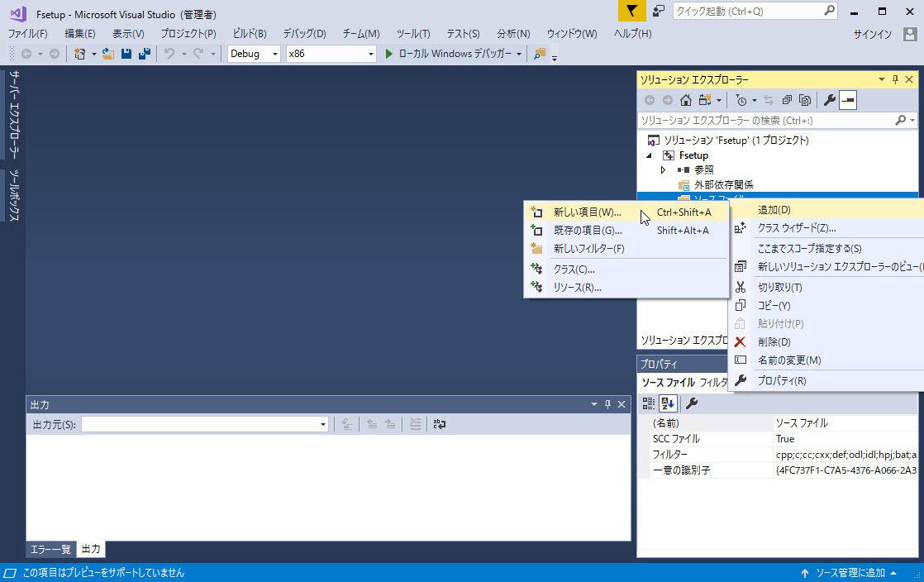Start the ローカル Windows デバッガー
The image size is (924, 582).
pyautogui.click(x=449, y=54)
